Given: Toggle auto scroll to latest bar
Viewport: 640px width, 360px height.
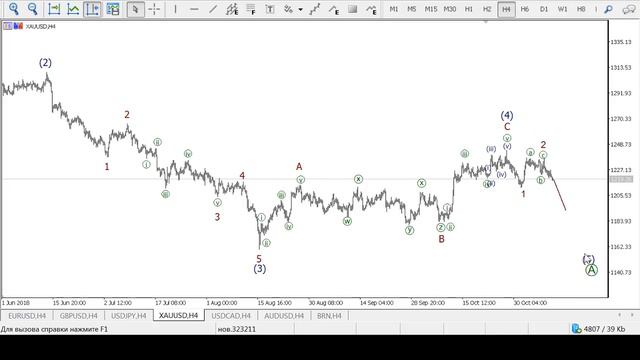Looking at the screenshot, I should [x=54, y=9].
